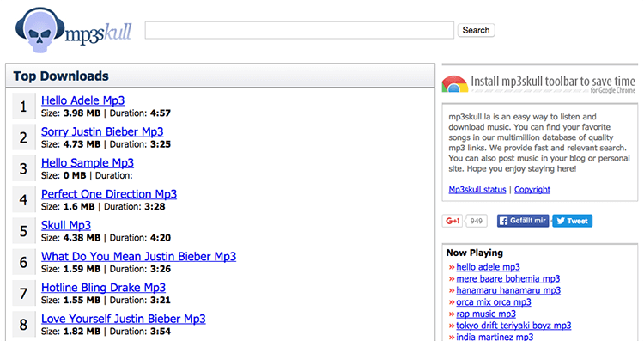Click the 3:25 duration text

tap(161, 144)
